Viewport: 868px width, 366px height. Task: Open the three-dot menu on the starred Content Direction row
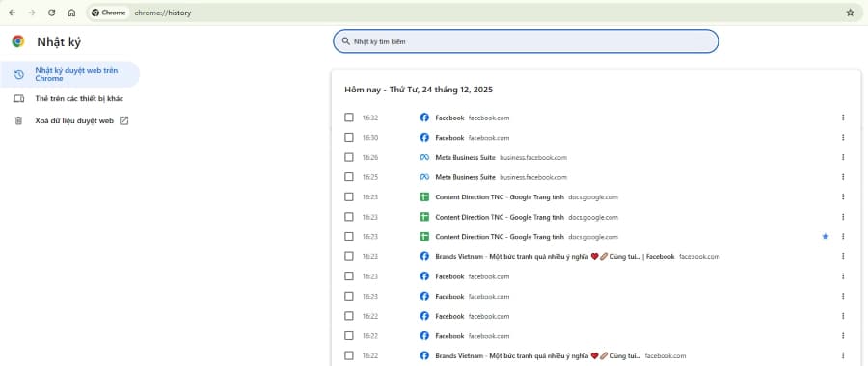843,237
